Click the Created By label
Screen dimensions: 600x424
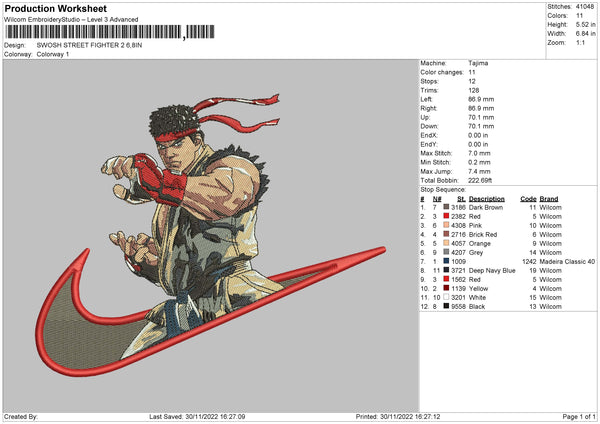[x=21, y=416]
